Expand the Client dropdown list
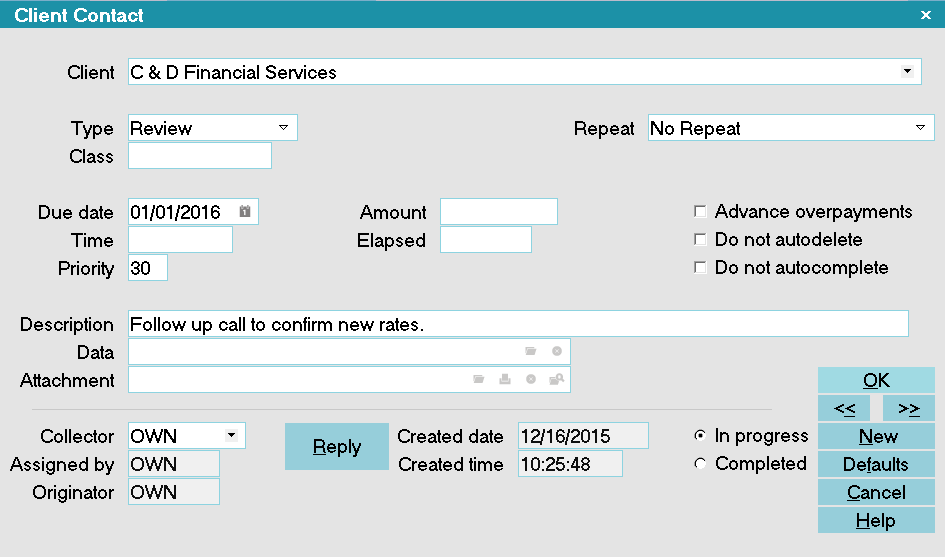 point(907,72)
